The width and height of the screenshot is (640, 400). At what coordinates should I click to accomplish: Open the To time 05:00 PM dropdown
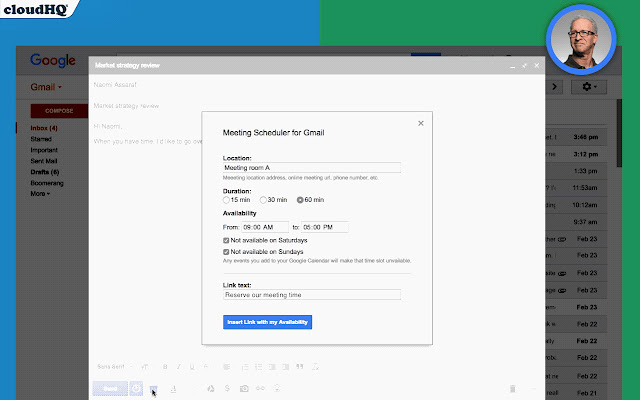click(324, 227)
